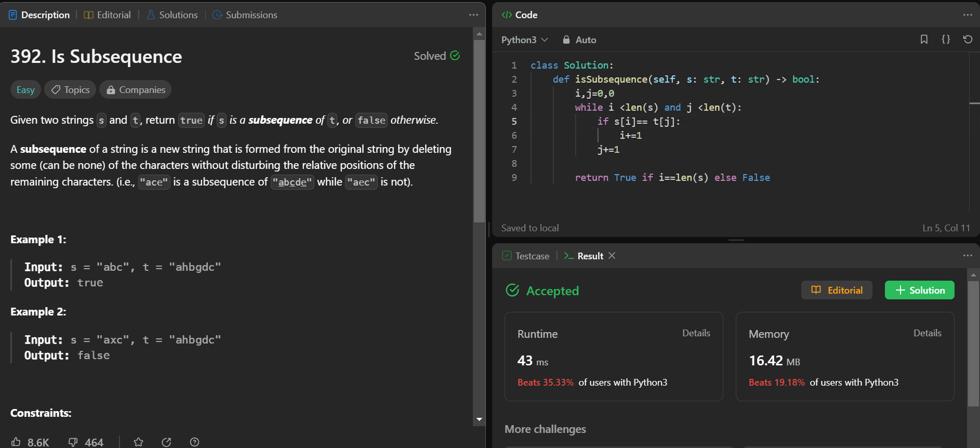Expand the Topics tag
Viewport: 980px width, 448px height.
point(70,89)
